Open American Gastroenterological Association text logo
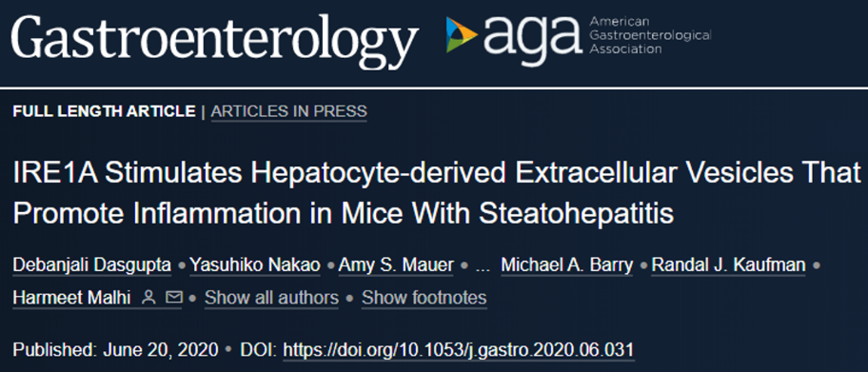The image size is (868, 372). (650, 35)
